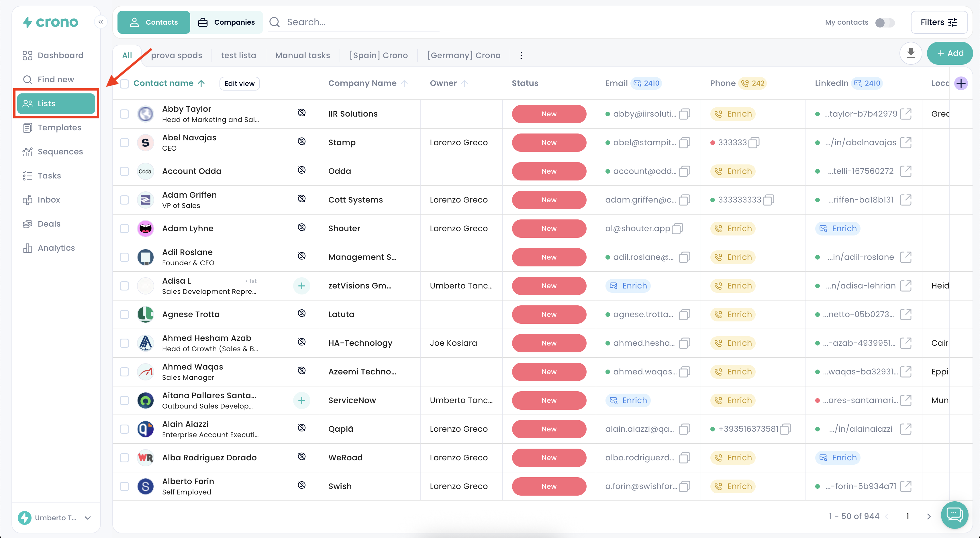Screen dimensions: 980x538
Task: Add a new column with the purple plus
Action: (x=961, y=83)
